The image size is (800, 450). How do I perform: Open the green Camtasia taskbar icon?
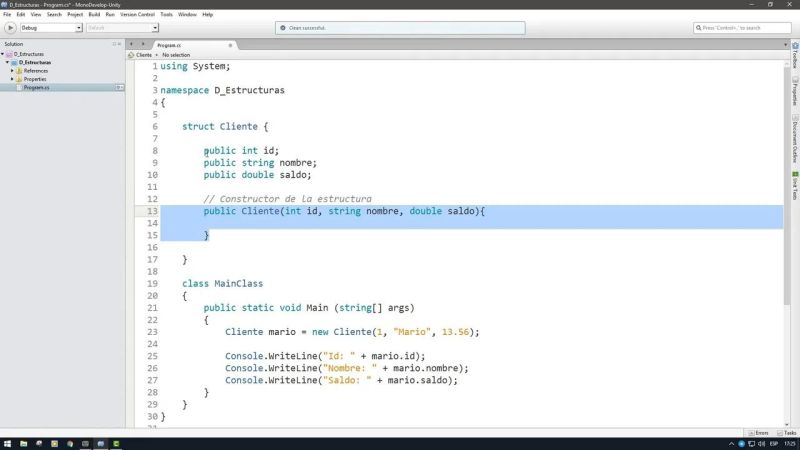[x=116, y=444]
